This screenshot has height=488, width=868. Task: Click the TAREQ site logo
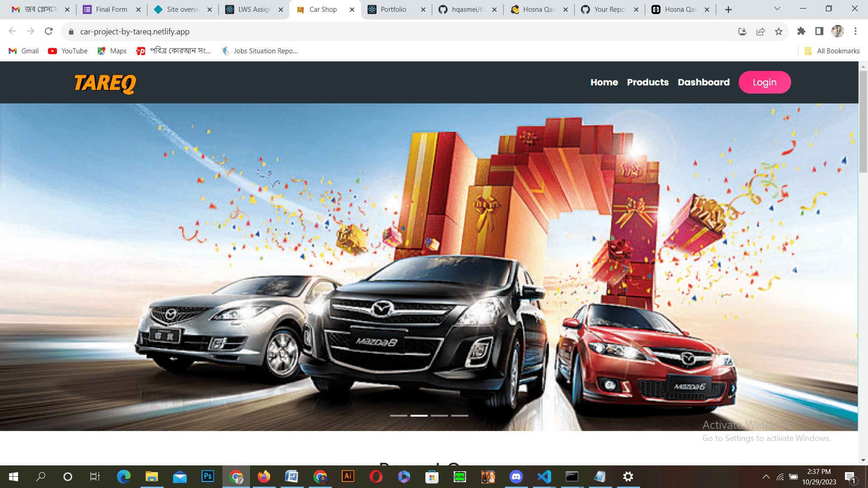(105, 84)
